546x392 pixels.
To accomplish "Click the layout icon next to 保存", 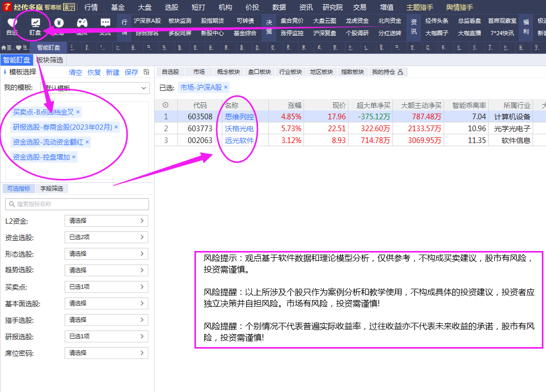I will (146, 72).
